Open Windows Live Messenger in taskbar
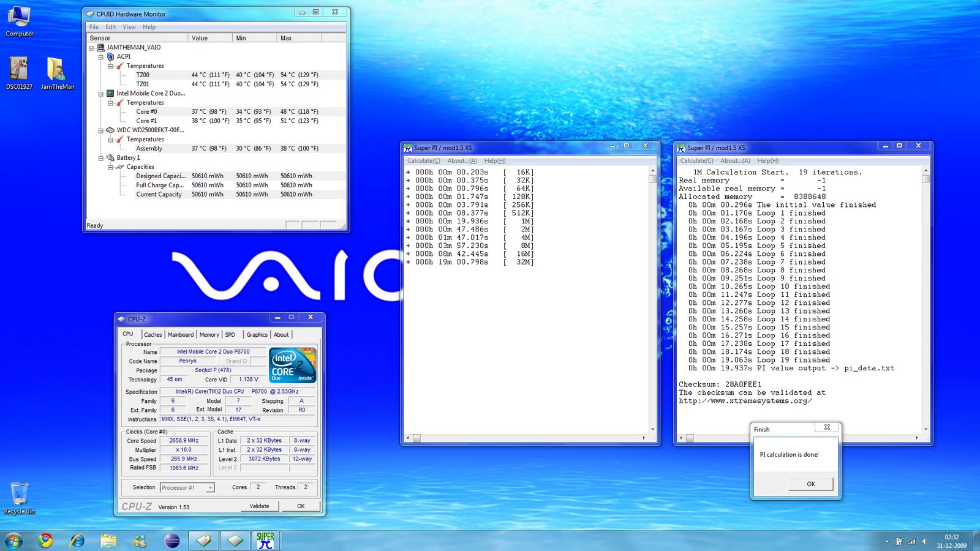Viewport: 980px width, 551px height. [140, 541]
